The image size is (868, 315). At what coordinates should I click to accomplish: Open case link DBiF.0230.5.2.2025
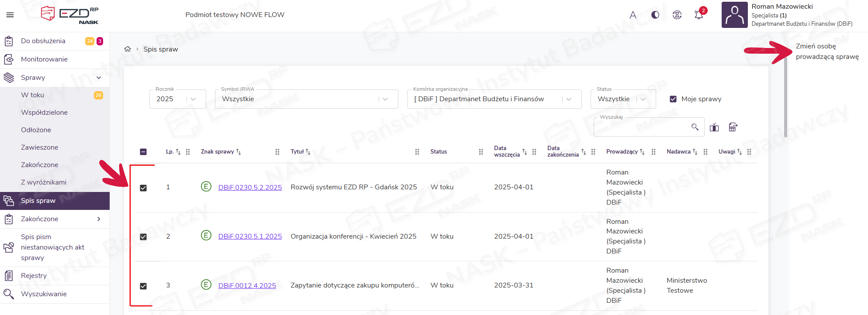[x=250, y=188]
